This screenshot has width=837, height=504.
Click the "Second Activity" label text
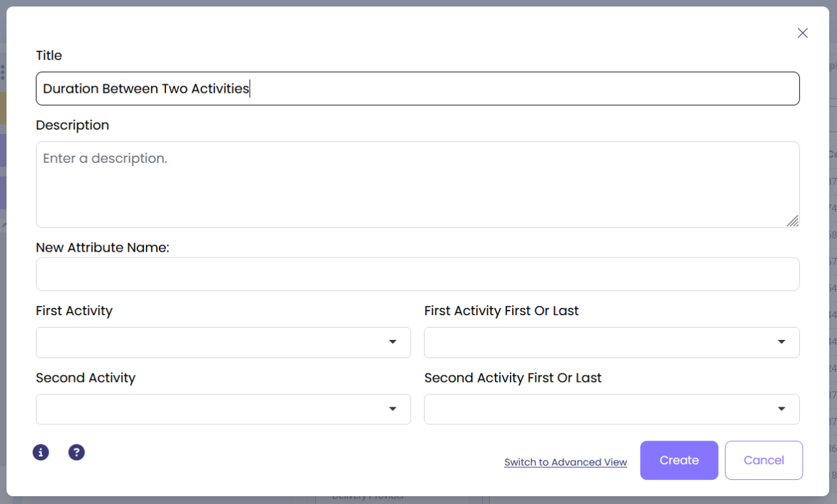[86, 378]
